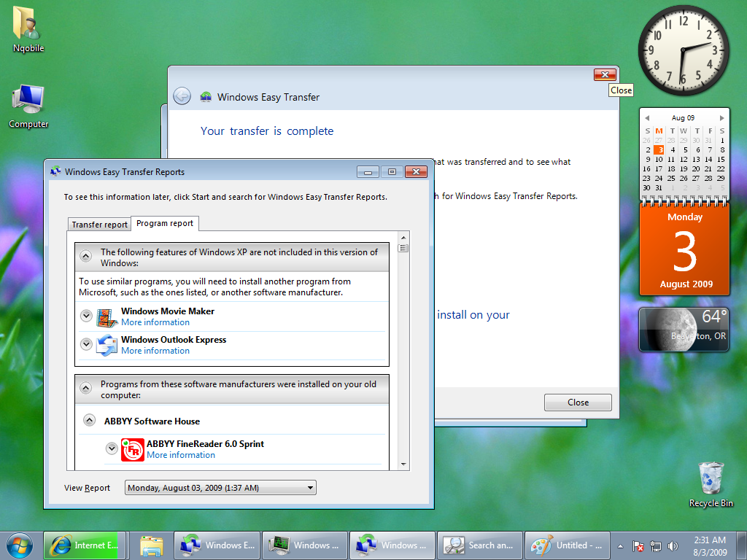Open More information for Windows Movie Maker

[x=155, y=322]
